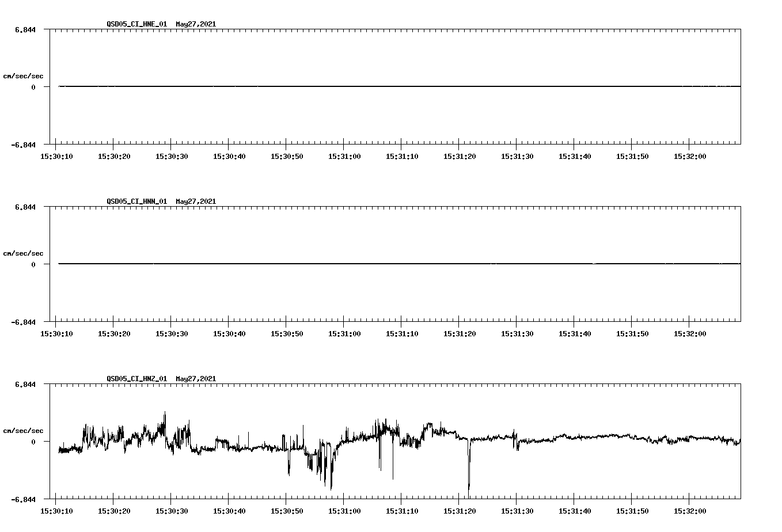Click the May27,2021 date label on top plot

[x=195, y=25]
